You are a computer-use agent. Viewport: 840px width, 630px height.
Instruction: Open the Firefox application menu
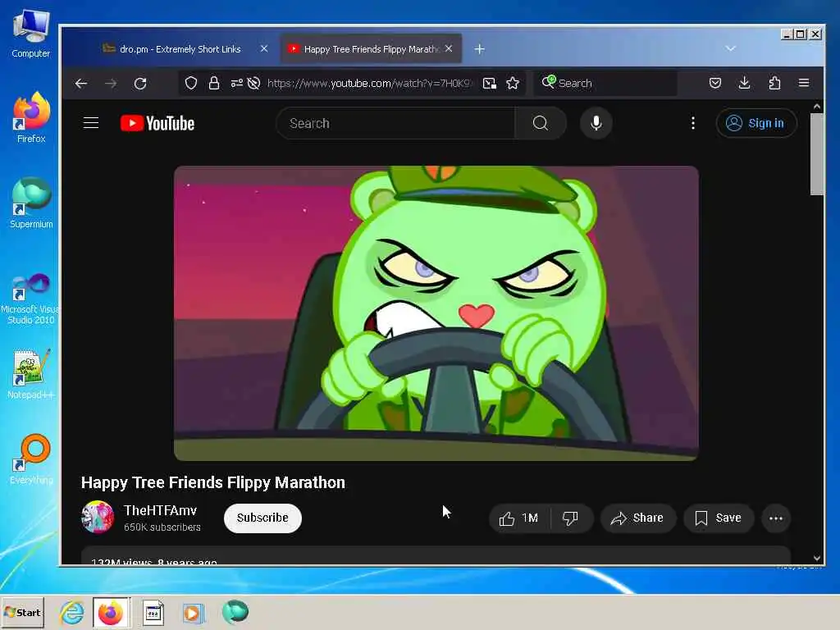tap(804, 83)
